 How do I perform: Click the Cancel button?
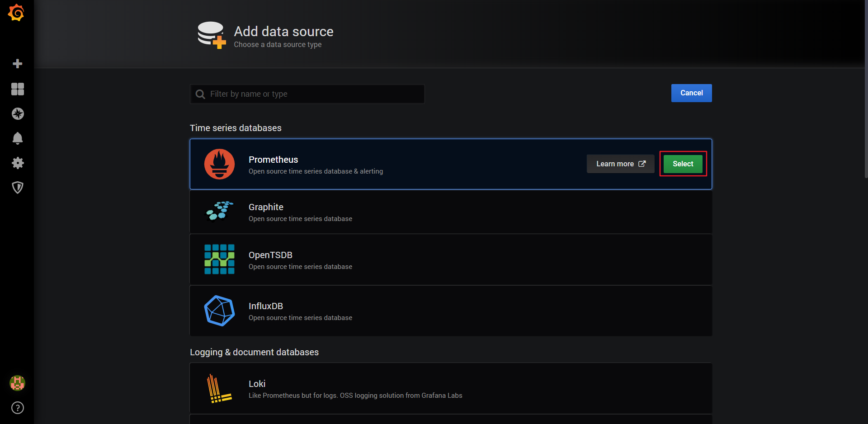[691, 93]
